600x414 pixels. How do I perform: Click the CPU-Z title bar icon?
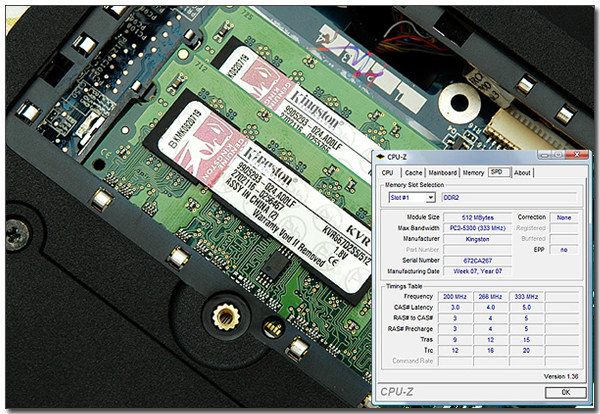click(380, 156)
